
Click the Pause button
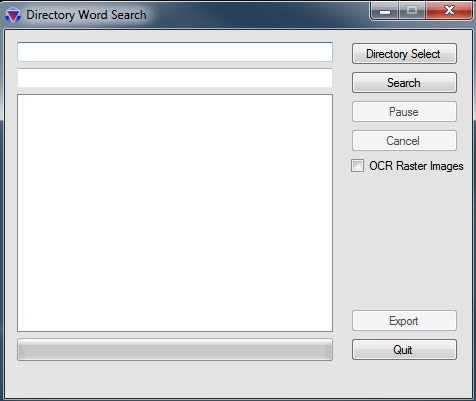404,112
